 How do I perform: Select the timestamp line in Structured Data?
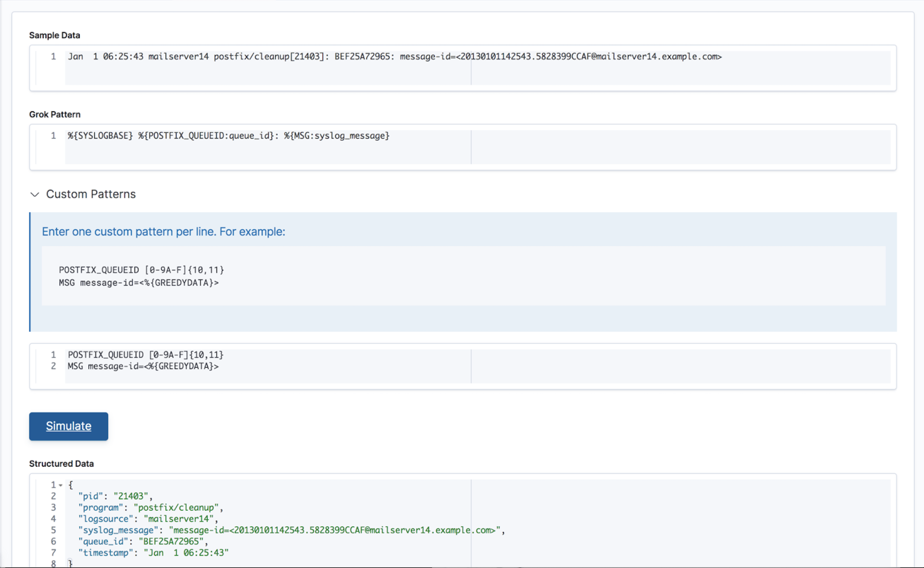tap(153, 553)
